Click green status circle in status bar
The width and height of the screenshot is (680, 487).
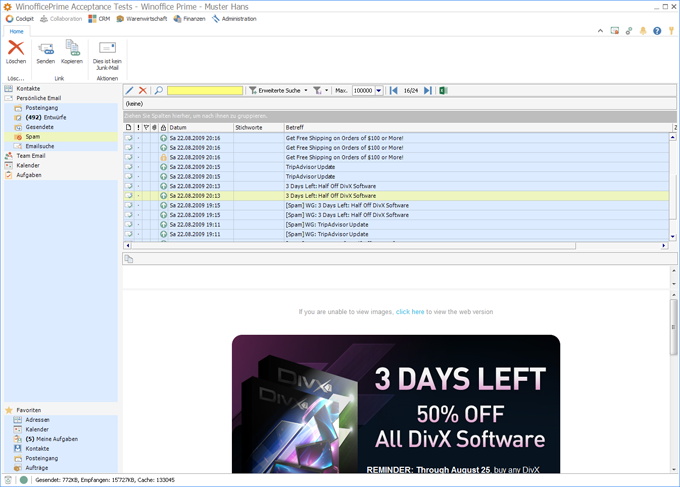(24, 480)
